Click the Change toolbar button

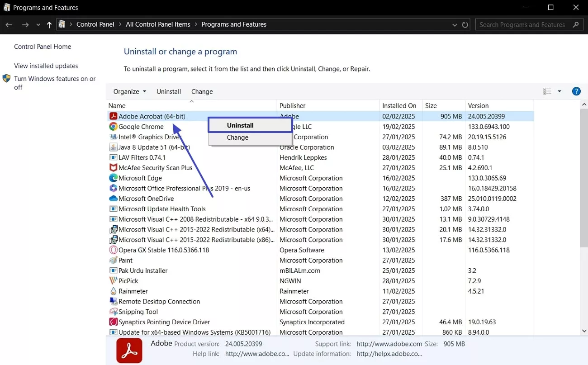tap(202, 91)
